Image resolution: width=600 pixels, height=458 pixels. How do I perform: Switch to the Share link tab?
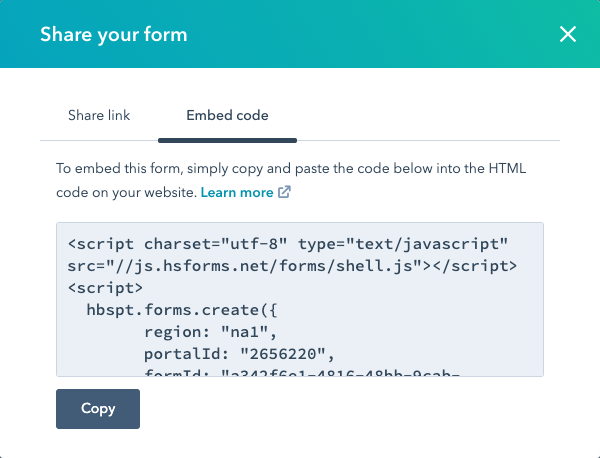(x=99, y=116)
